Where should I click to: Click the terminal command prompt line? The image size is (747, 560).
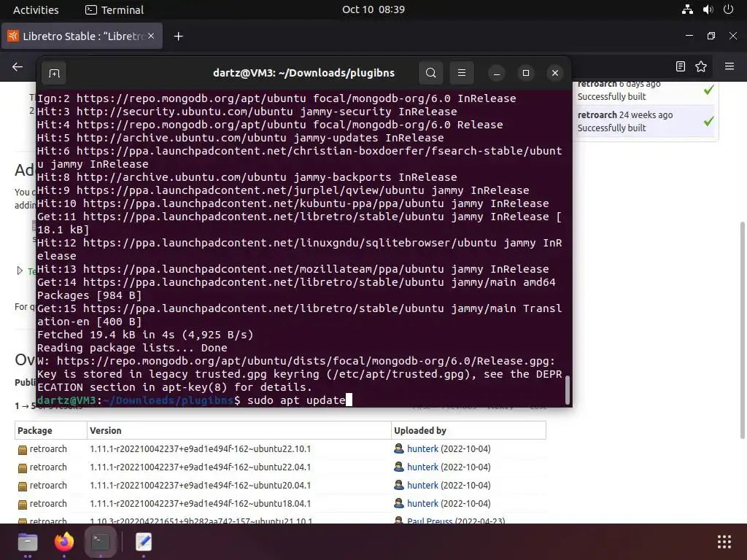pos(194,400)
